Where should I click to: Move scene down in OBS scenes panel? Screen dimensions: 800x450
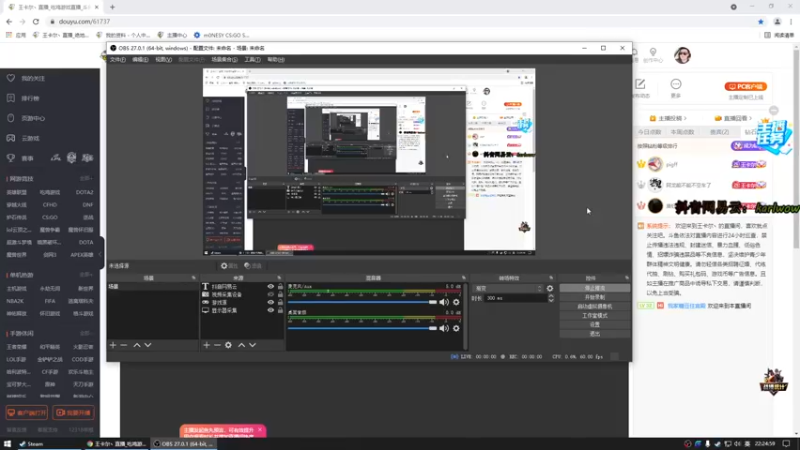coord(148,345)
